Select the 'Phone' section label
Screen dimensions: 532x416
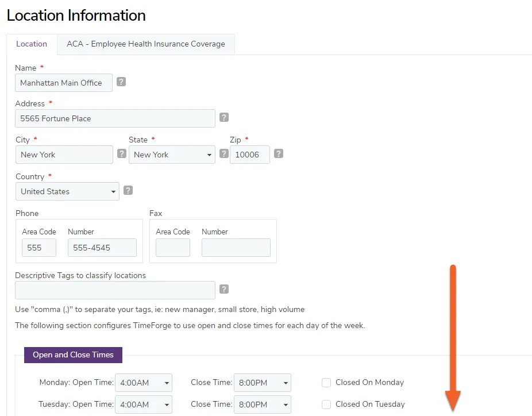[27, 213]
